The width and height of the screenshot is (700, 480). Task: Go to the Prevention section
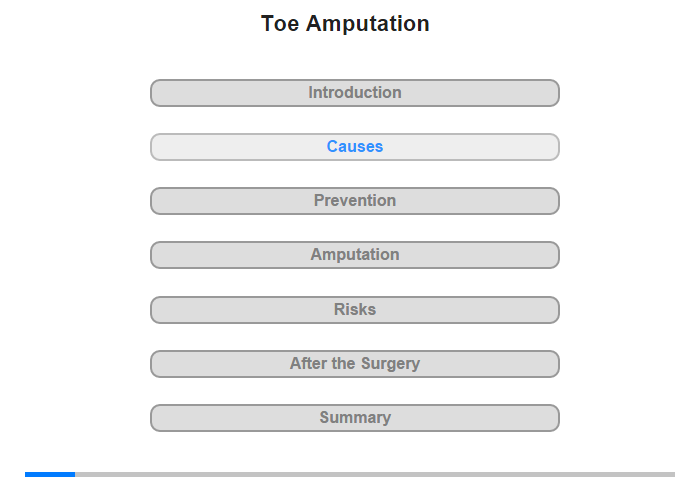(x=355, y=201)
